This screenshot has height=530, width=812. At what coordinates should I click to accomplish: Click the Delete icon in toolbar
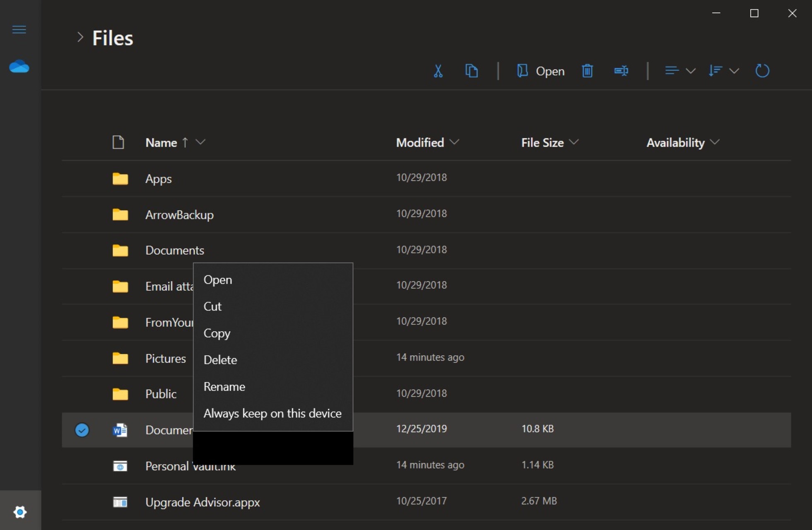(587, 70)
